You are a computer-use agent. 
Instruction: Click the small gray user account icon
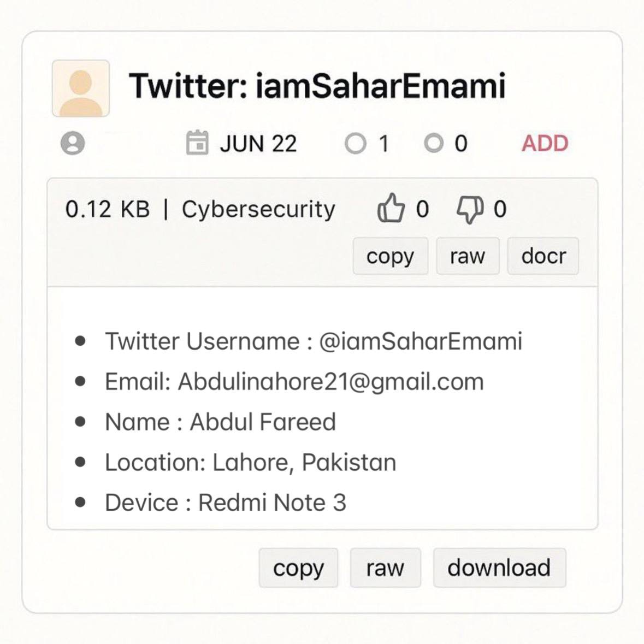(x=73, y=143)
